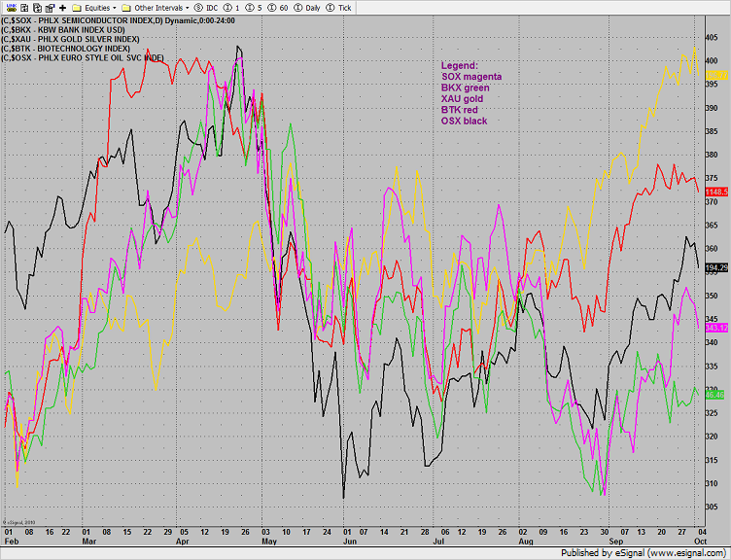Click the $OSX Oil Svc Index label
This screenshot has height=560, width=731.
[83, 57]
